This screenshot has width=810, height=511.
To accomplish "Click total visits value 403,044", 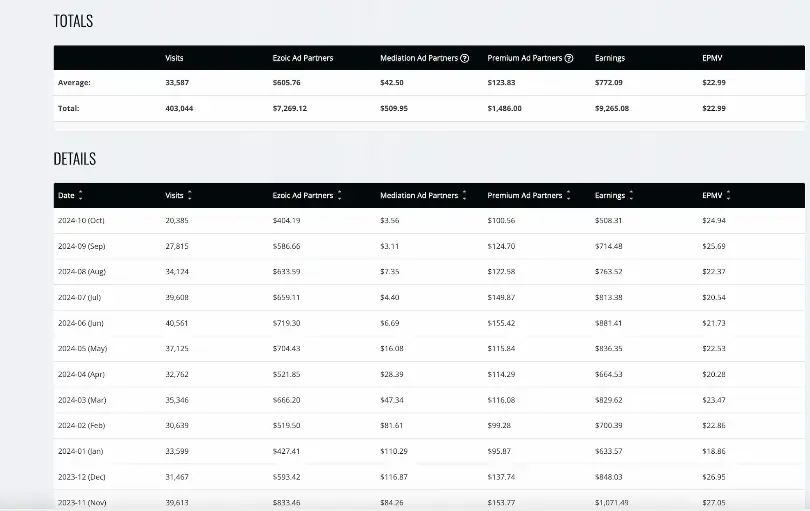I will pos(179,109).
